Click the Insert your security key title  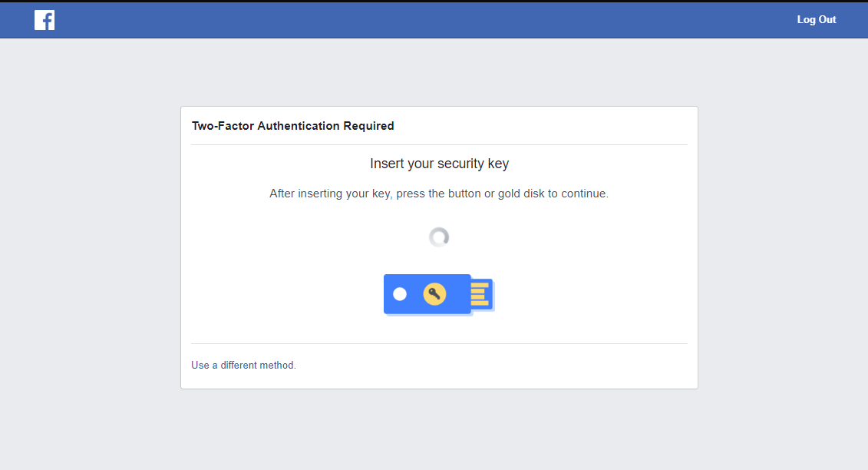point(438,163)
